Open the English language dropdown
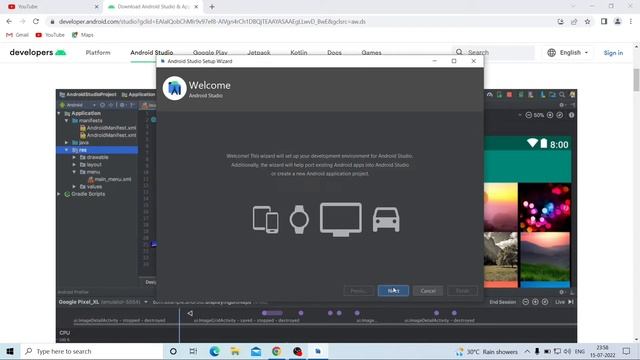 coord(568,53)
